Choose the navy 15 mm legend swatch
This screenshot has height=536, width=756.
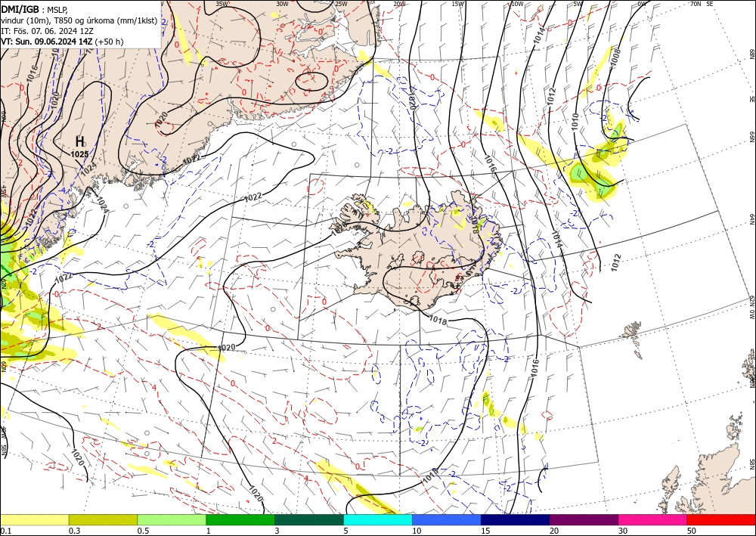[516, 519]
